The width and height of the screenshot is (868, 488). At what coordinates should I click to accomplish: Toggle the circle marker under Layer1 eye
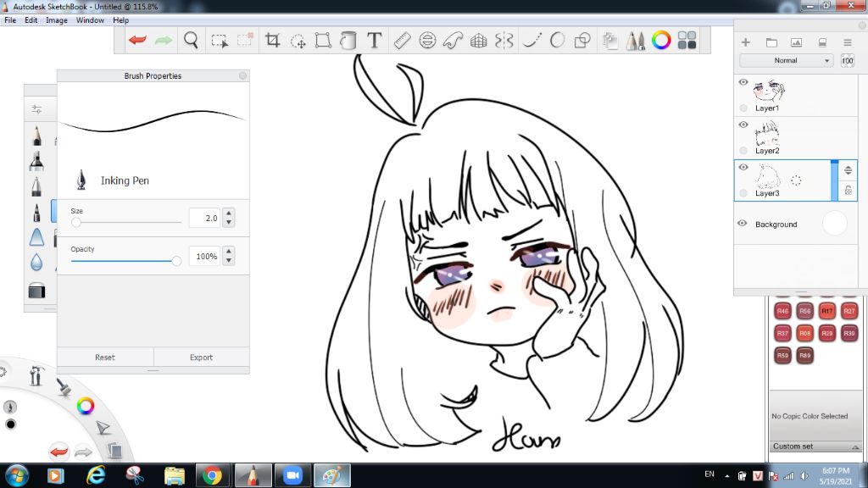[743, 108]
